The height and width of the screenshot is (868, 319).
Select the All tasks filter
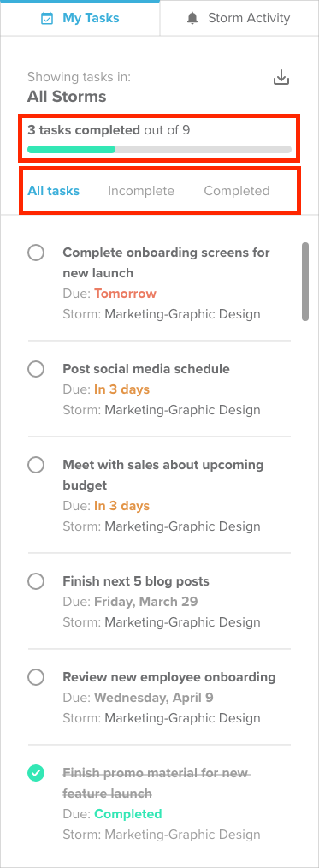[54, 191]
